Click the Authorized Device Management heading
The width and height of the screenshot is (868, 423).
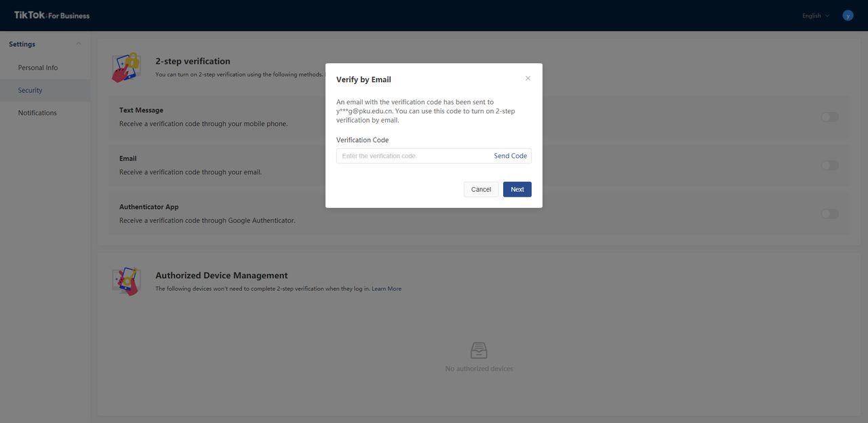222,275
